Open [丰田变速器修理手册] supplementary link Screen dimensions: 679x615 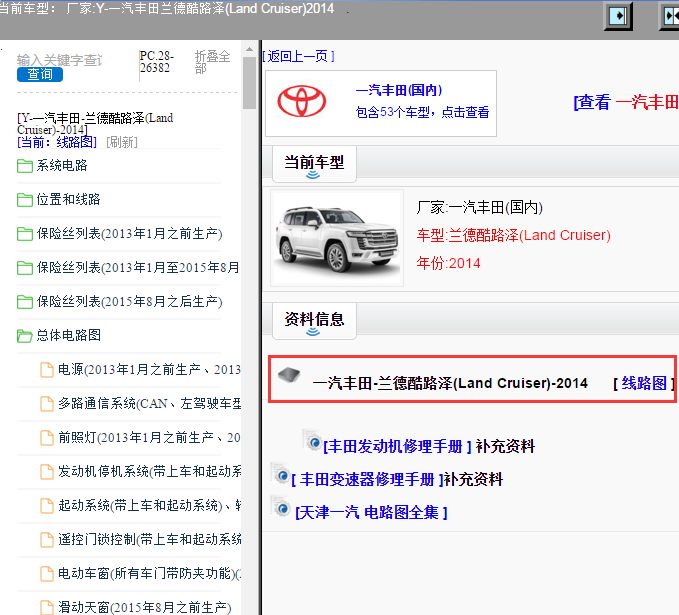tap(367, 479)
